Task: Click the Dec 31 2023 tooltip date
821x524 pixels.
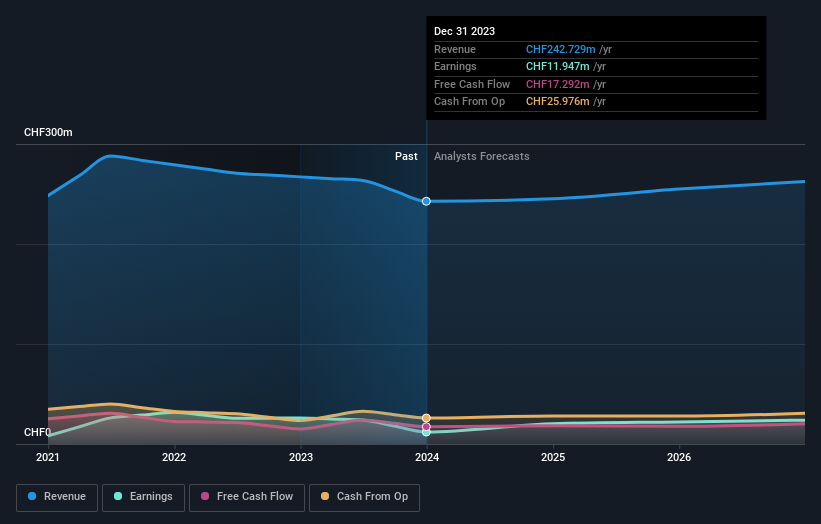Action: tap(464, 31)
